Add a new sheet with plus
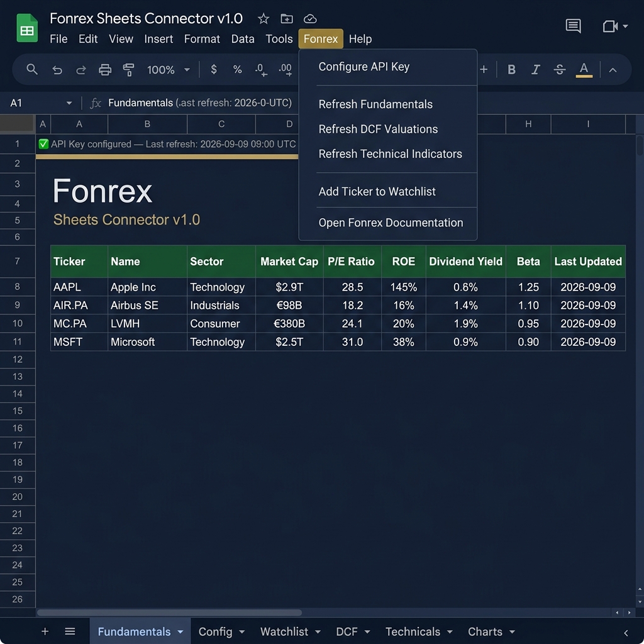The image size is (644, 644). 45,631
